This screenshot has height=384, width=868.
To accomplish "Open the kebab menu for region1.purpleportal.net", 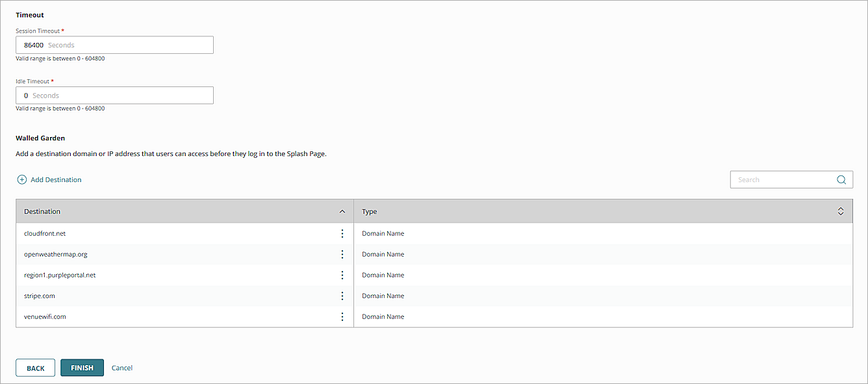I will (342, 275).
